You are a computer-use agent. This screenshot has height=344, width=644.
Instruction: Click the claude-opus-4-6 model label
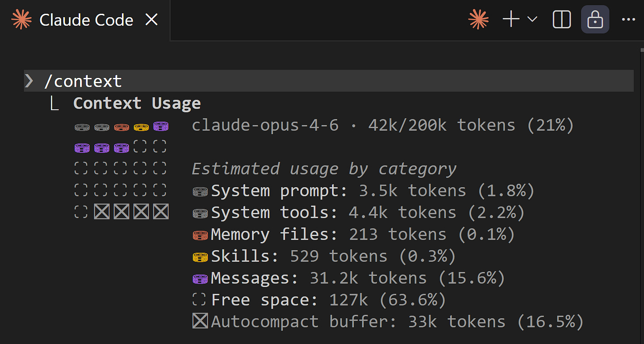[264, 125]
